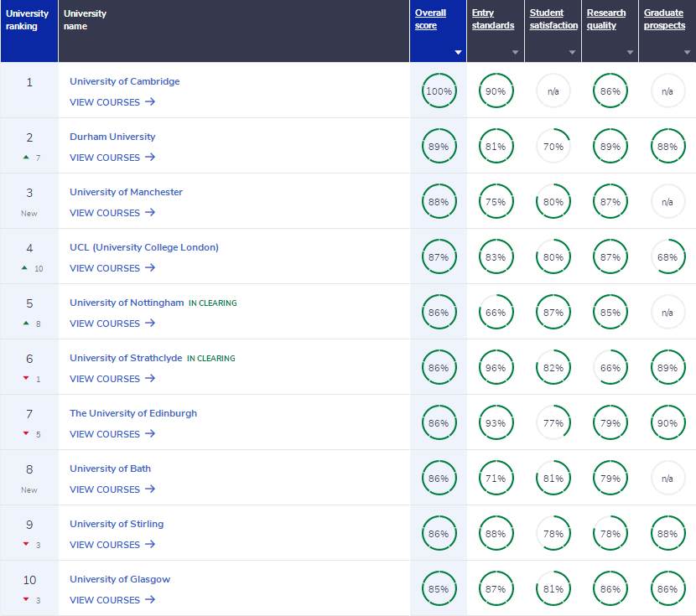The height and width of the screenshot is (616, 696).
Task: Click UCL green up-rank arrow icon
Action: tap(24, 268)
